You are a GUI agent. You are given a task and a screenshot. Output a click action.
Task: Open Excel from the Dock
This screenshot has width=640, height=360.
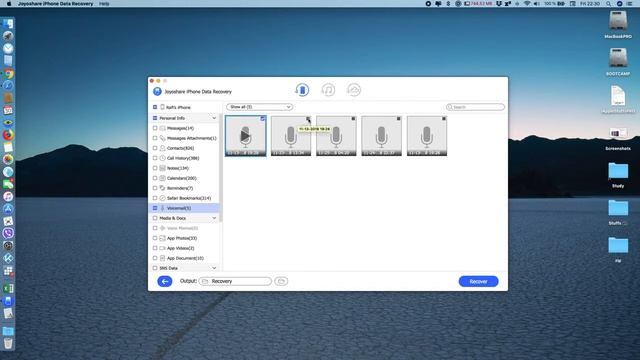click(8, 289)
